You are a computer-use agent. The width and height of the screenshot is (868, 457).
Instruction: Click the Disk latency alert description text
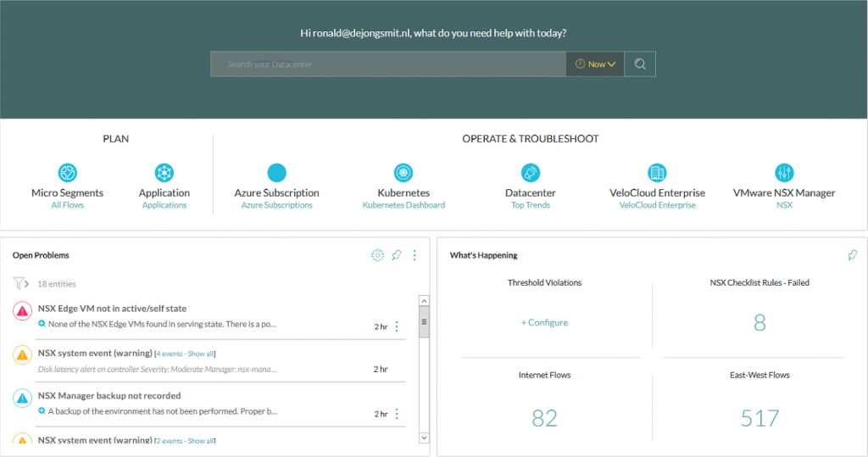coord(157,369)
